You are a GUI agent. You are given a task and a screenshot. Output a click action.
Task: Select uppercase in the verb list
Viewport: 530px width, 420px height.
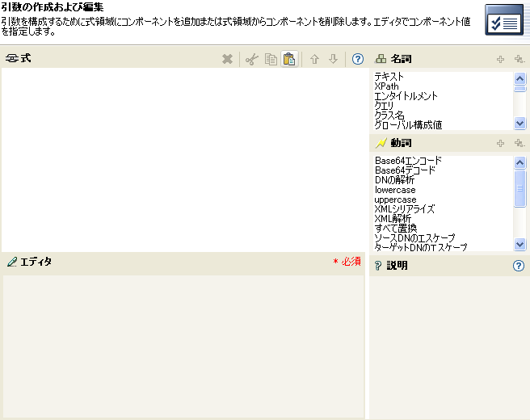(395, 199)
